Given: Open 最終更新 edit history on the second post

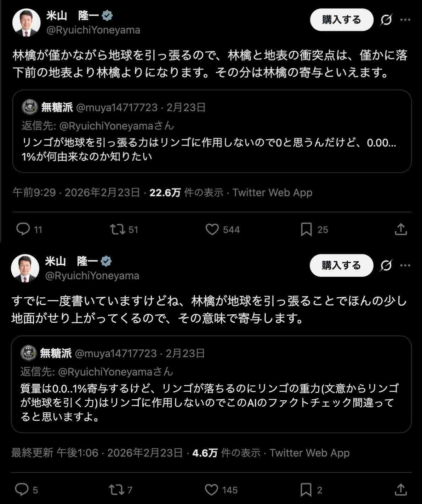Looking at the screenshot, I should click(32, 453).
